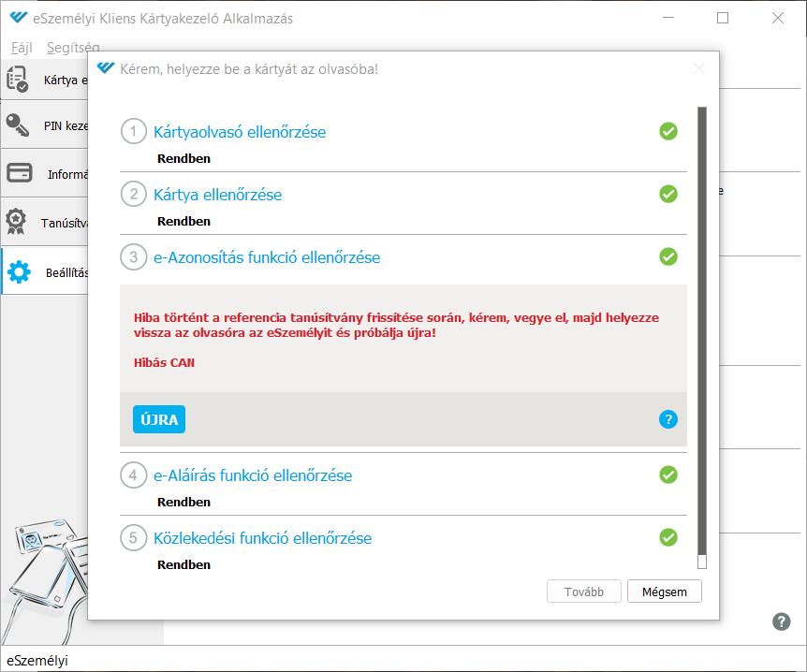
Task: Click 'Rendben' status under e-Aláírás funkció
Action: (x=183, y=503)
